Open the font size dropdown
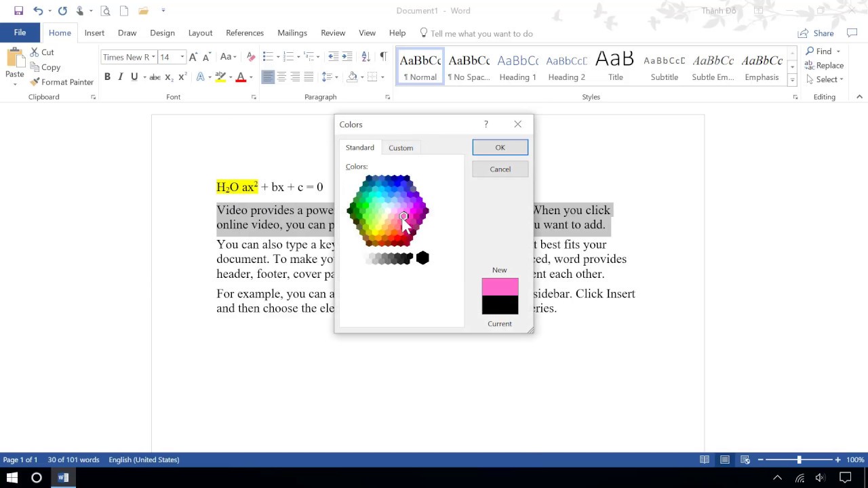 [182, 57]
